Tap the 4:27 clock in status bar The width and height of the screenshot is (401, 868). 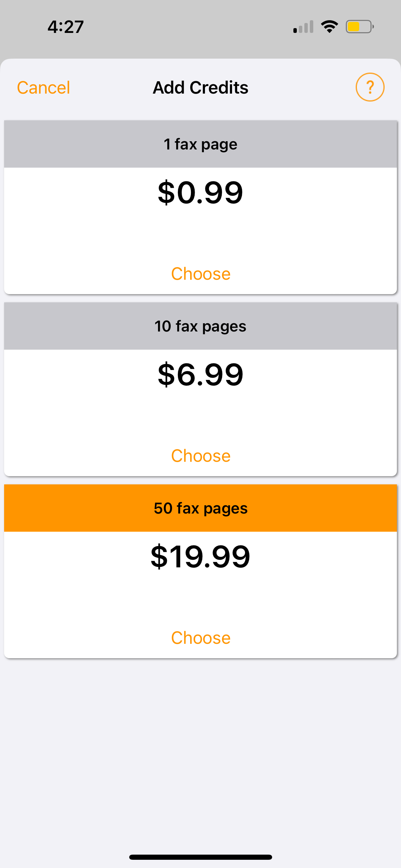(65, 27)
